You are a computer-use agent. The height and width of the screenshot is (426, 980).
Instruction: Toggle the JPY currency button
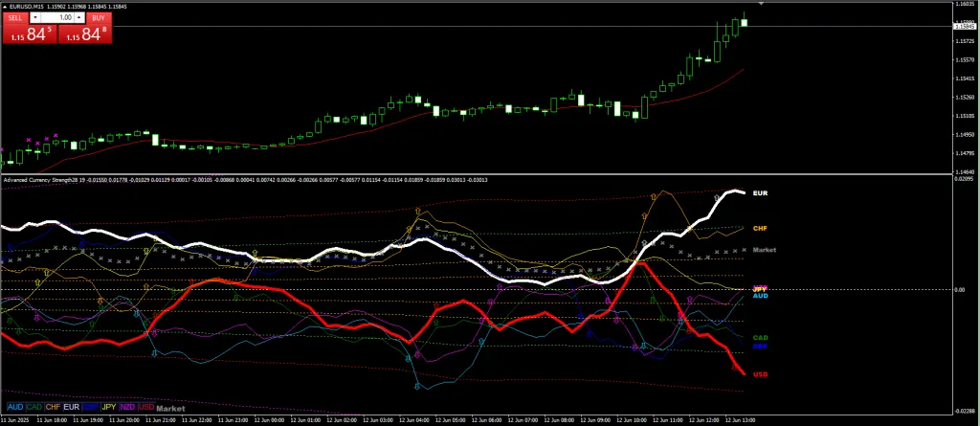coord(109,407)
